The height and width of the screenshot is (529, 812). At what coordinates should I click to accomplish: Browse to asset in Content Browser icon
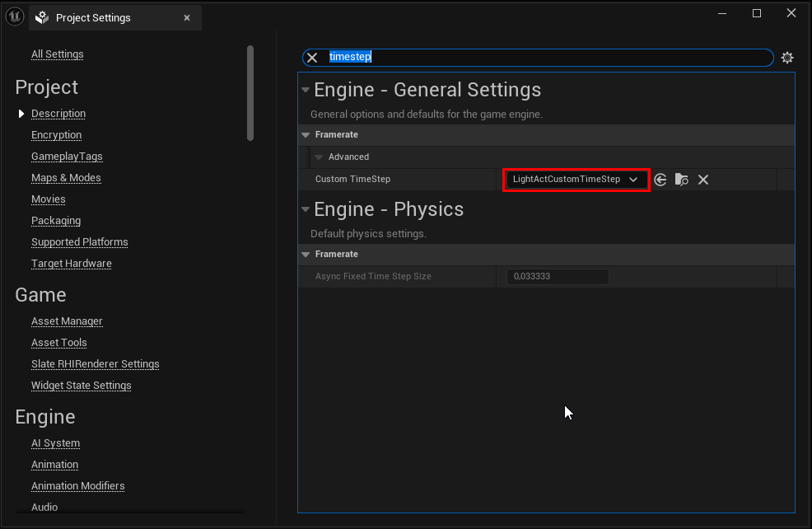pyautogui.click(x=682, y=180)
